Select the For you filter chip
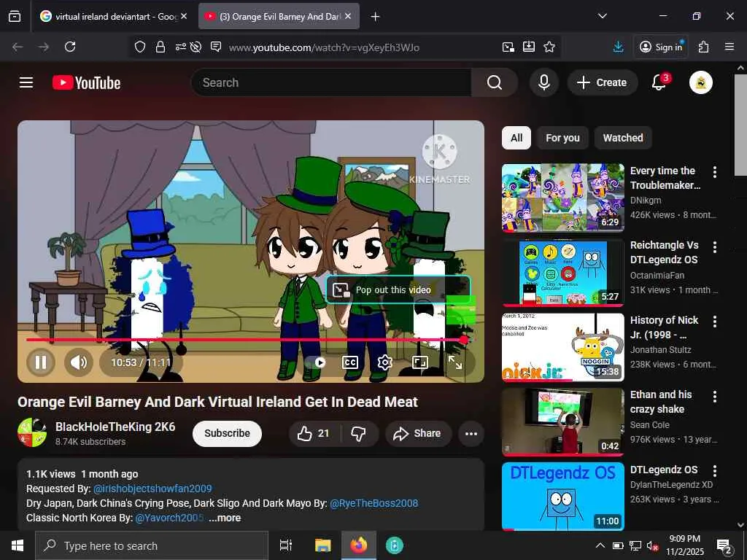The width and height of the screenshot is (747, 560). (x=562, y=138)
